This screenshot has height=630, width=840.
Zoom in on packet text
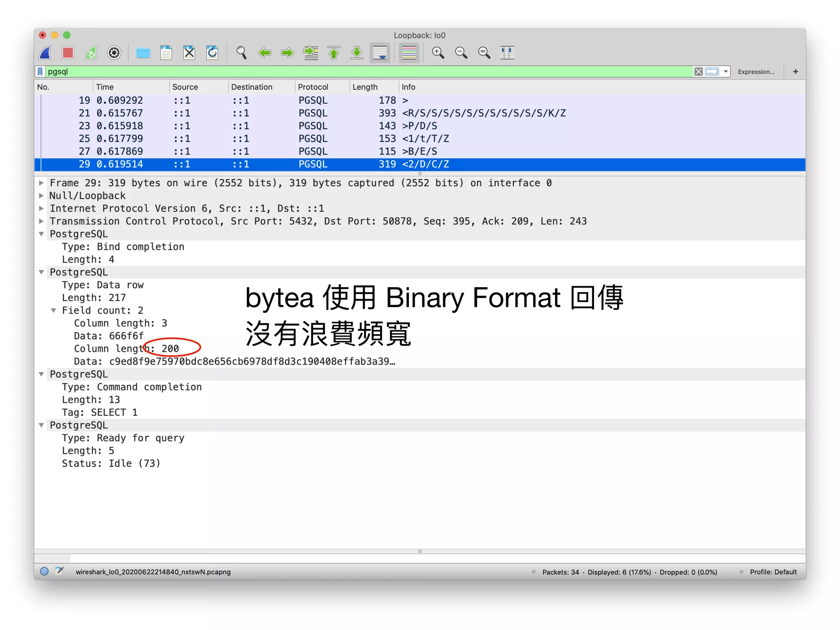click(x=438, y=52)
